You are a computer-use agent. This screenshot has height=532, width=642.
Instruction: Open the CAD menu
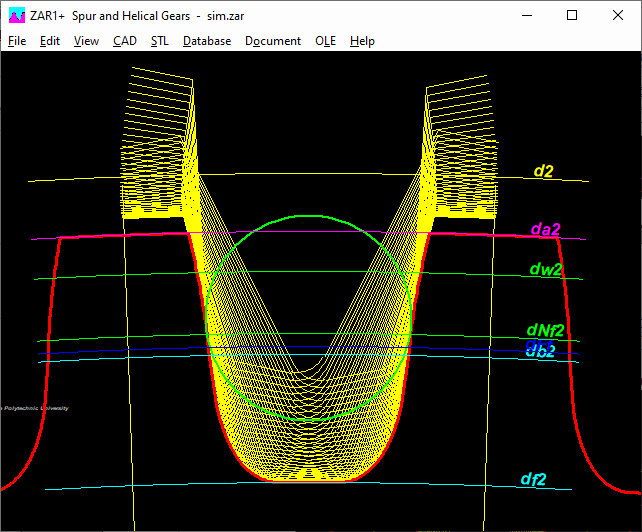pyautogui.click(x=125, y=41)
